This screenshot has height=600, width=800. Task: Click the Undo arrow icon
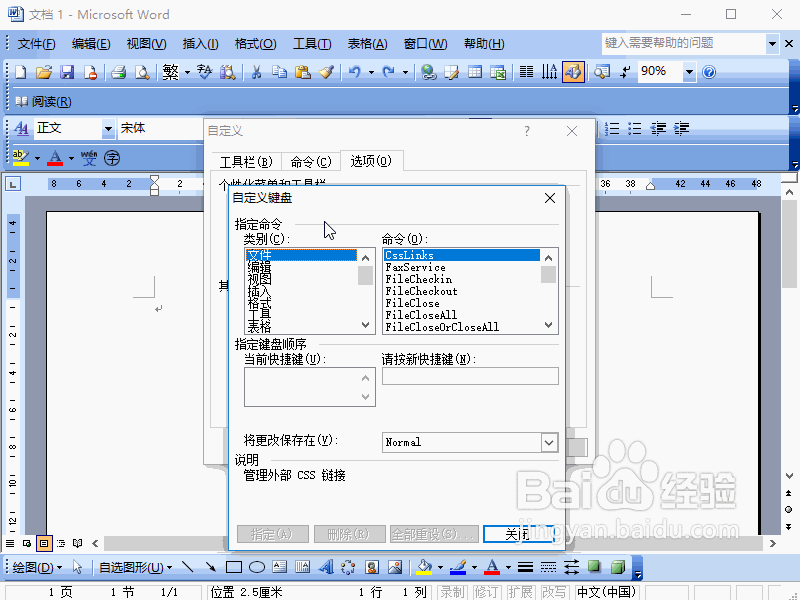click(355, 72)
